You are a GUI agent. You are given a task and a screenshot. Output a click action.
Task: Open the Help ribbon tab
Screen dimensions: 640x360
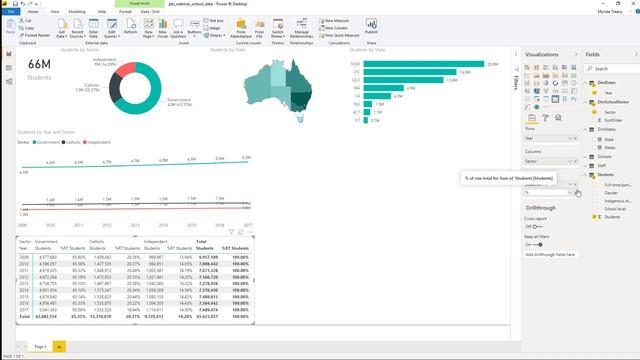(102, 12)
